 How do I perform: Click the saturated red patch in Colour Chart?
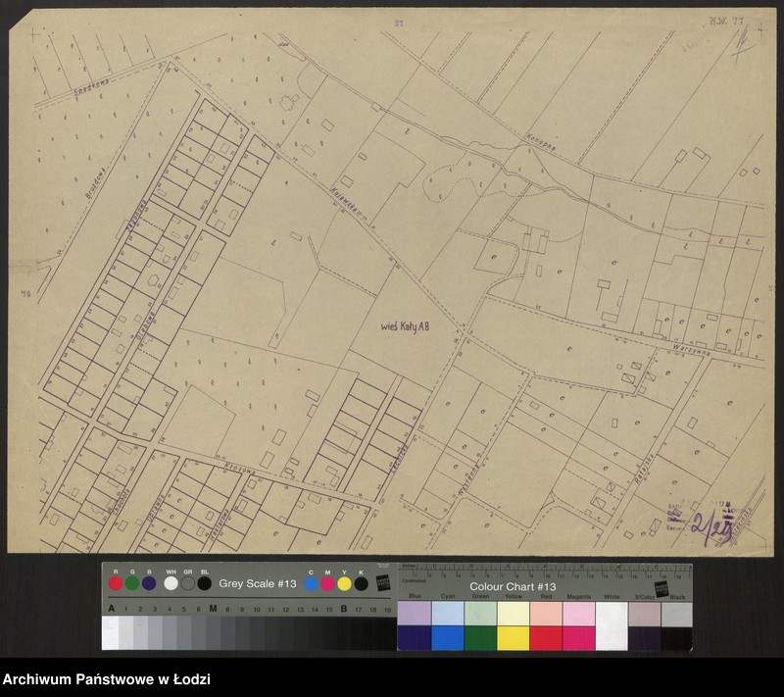545,638
